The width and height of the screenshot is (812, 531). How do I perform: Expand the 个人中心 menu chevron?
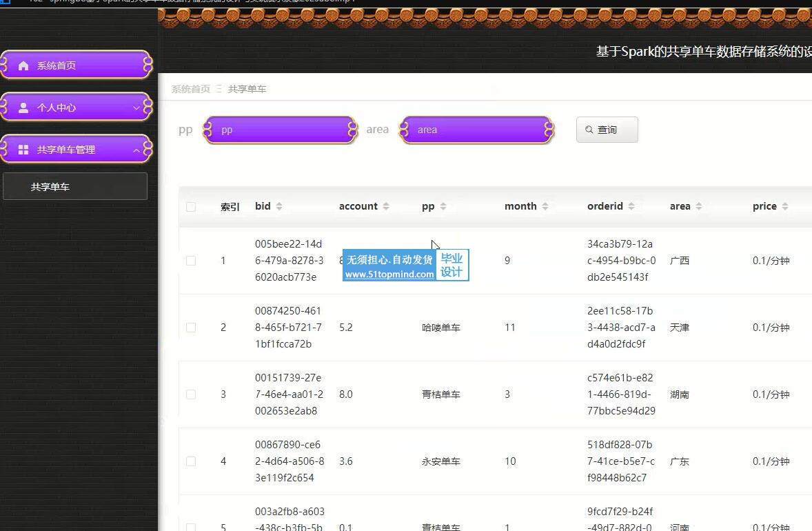point(136,108)
